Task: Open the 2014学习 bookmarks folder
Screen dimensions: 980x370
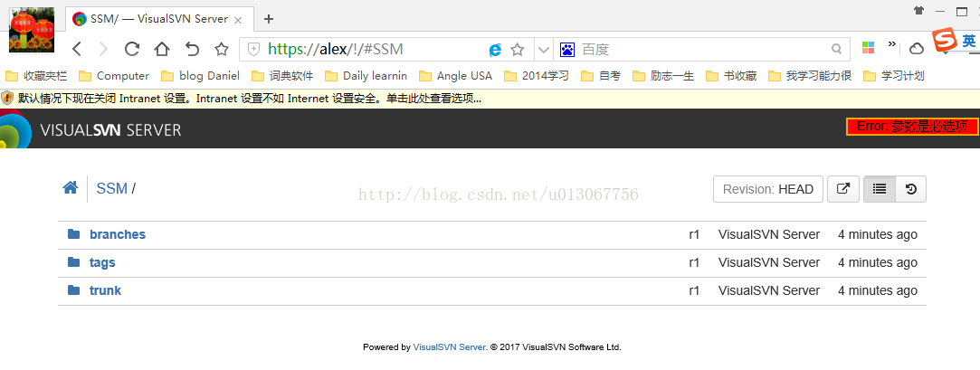Action: click(x=537, y=76)
